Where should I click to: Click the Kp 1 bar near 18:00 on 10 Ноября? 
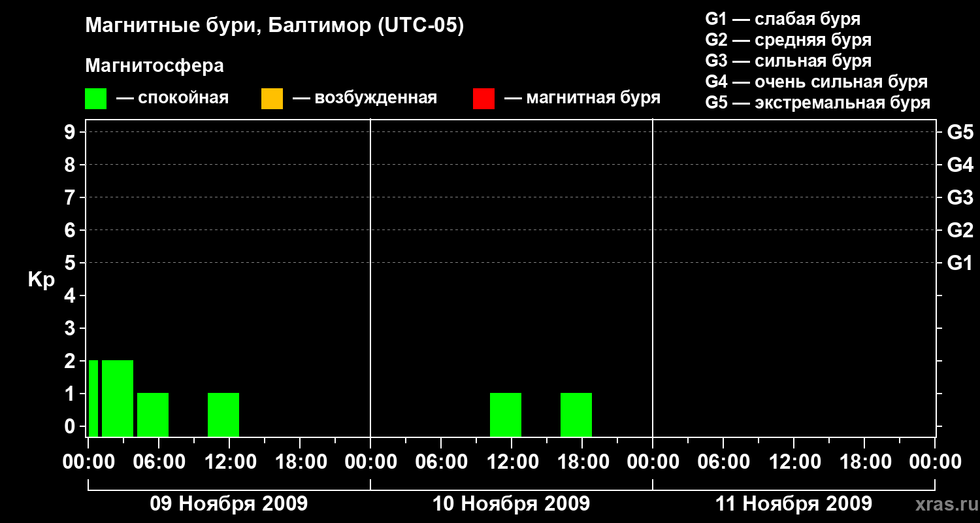(x=576, y=414)
